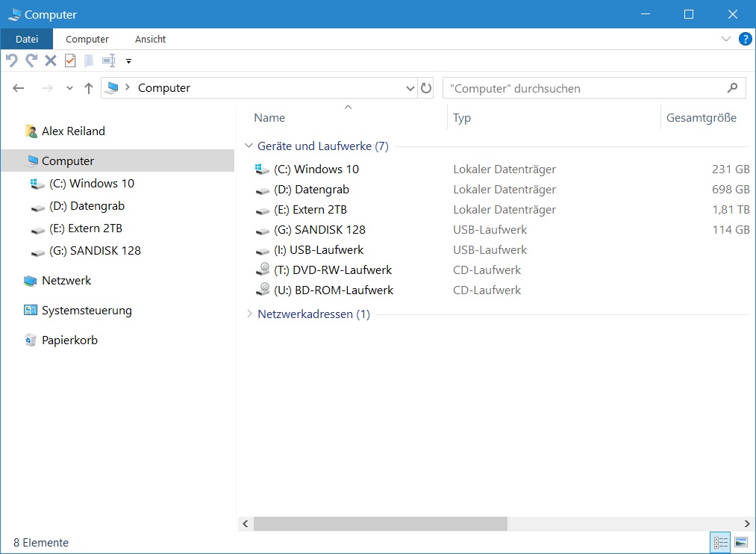The height and width of the screenshot is (554, 756).
Task: Click the search magnifier icon
Action: (732, 88)
